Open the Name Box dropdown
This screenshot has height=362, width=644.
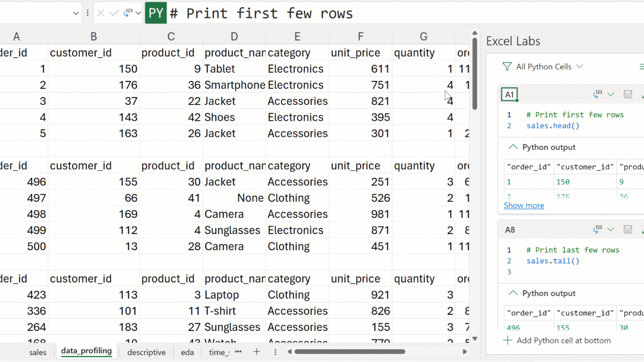[x=76, y=14]
